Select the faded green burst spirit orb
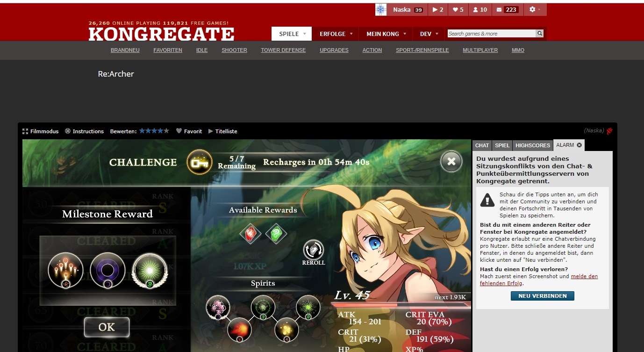644x352 pixels. pos(263,307)
